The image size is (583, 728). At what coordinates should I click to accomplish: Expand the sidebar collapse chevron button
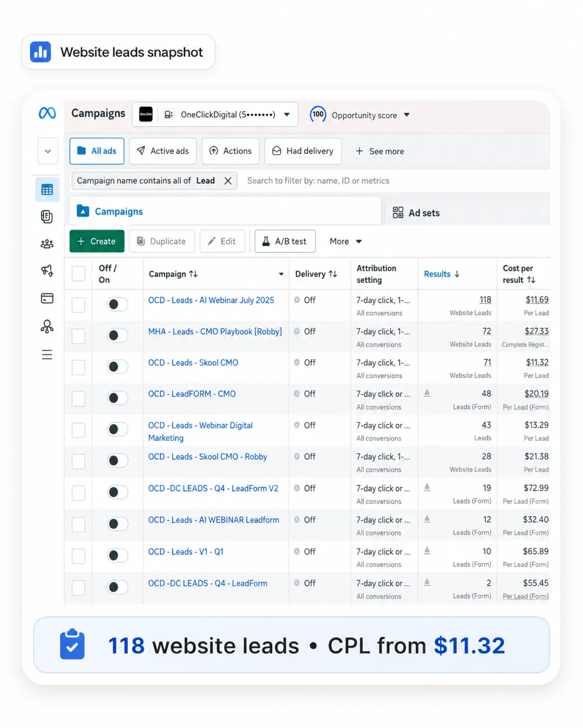pyautogui.click(x=48, y=151)
